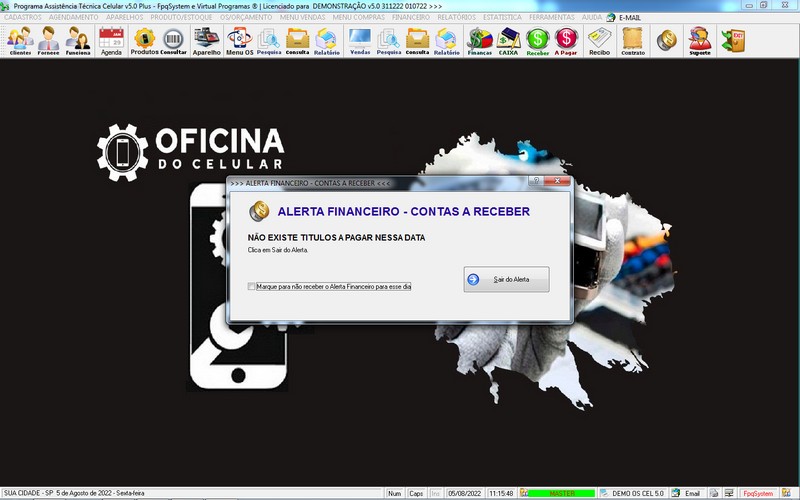Click the date 05/08/2022 in status bar
The height and width of the screenshot is (500, 800).
(464, 493)
